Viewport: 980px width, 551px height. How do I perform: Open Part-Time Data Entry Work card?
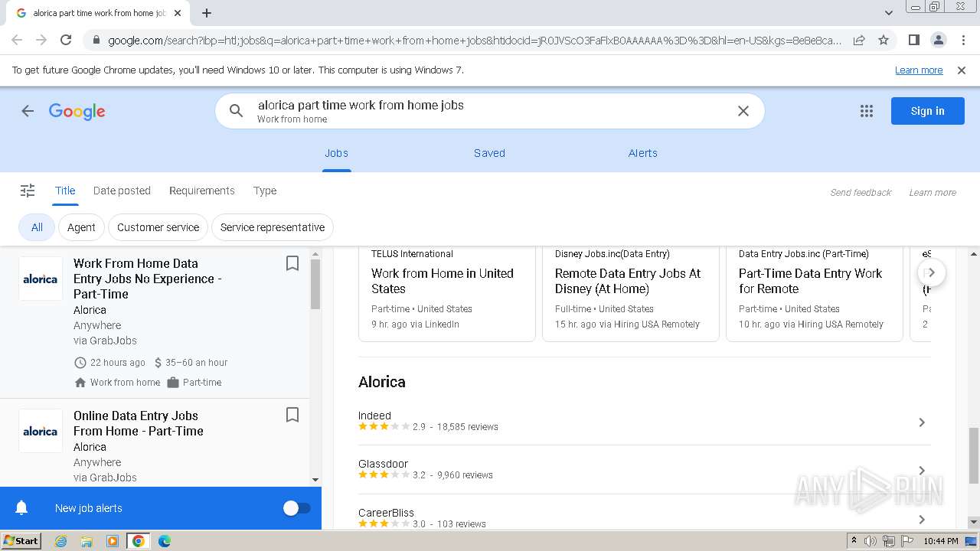tap(814, 294)
